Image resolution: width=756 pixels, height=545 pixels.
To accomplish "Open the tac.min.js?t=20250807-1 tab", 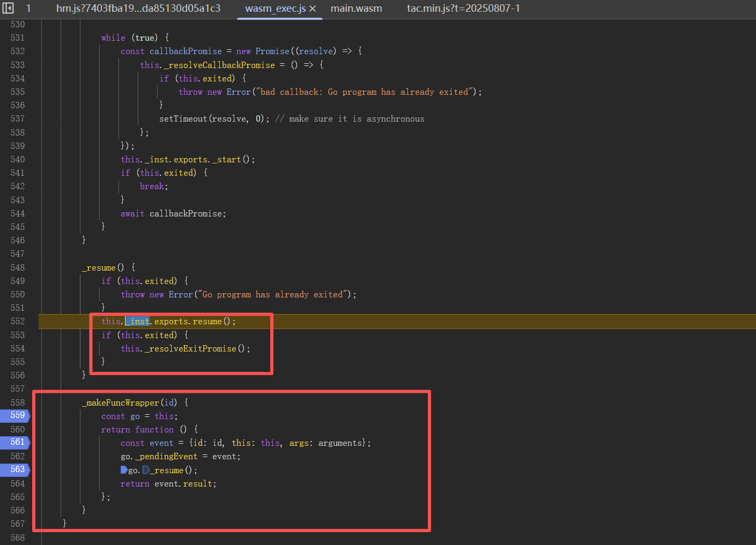I will pos(463,9).
